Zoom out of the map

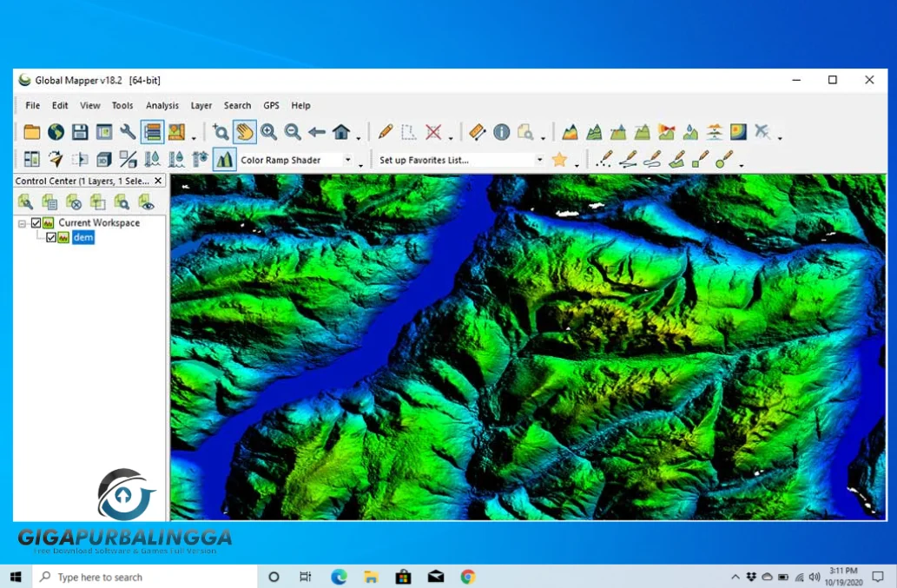(x=293, y=132)
